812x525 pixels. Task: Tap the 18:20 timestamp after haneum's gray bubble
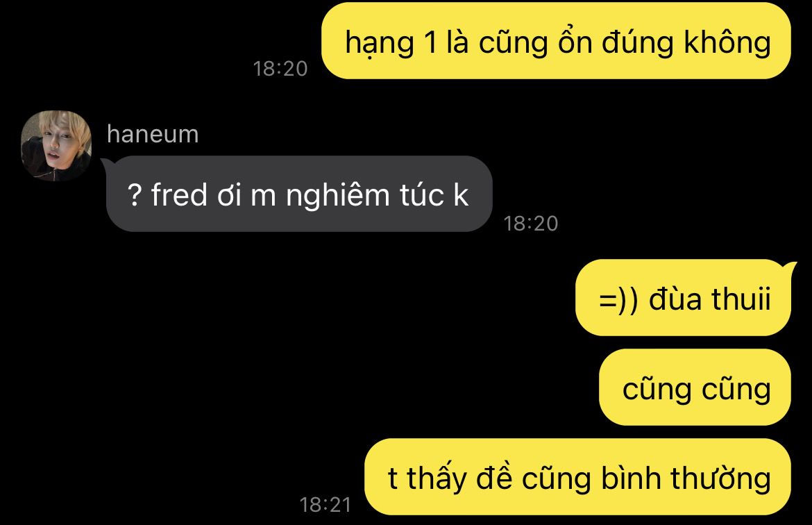coord(531,224)
